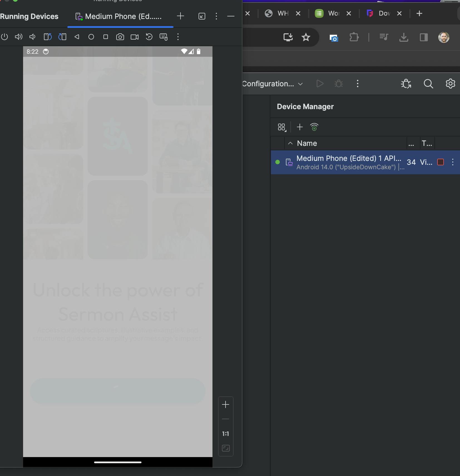
Task: Open browser profile avatar
Action: (x=444, y=37)
